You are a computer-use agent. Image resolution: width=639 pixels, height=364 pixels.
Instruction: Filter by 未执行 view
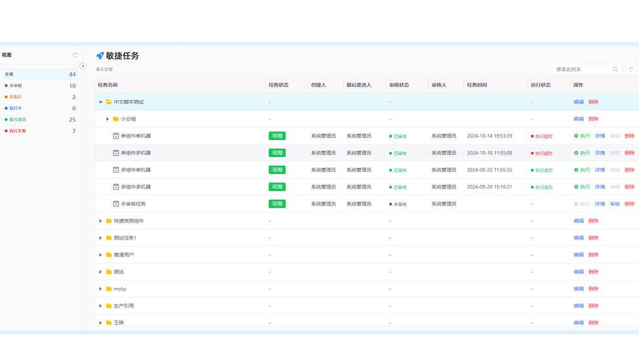pyautogui.click(x=40, y=97)
